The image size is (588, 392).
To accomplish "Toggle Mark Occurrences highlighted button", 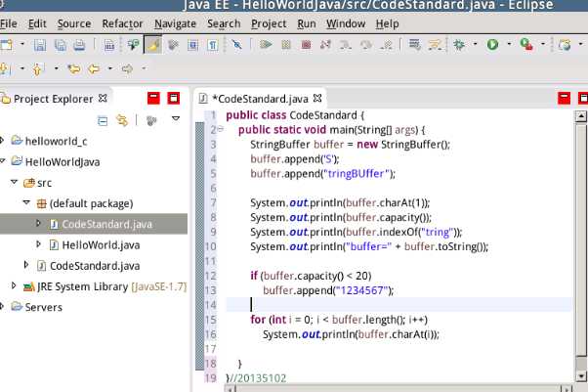I will click(153, 45).
